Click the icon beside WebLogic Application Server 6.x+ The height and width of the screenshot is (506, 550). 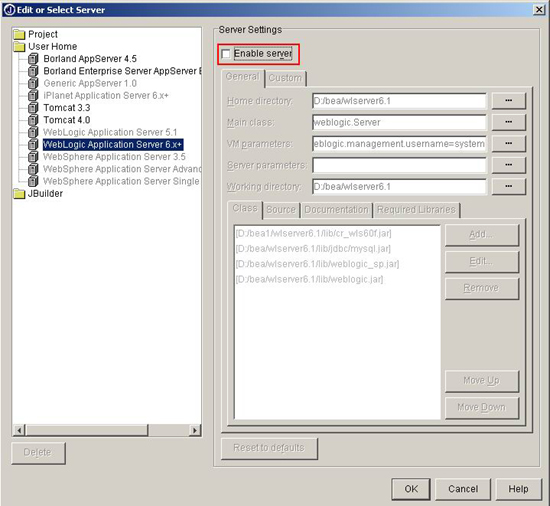pyautogui.click(x=33, y=144)
